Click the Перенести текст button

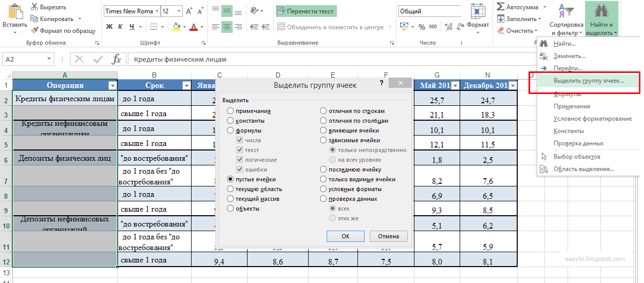tap(306, 11)
